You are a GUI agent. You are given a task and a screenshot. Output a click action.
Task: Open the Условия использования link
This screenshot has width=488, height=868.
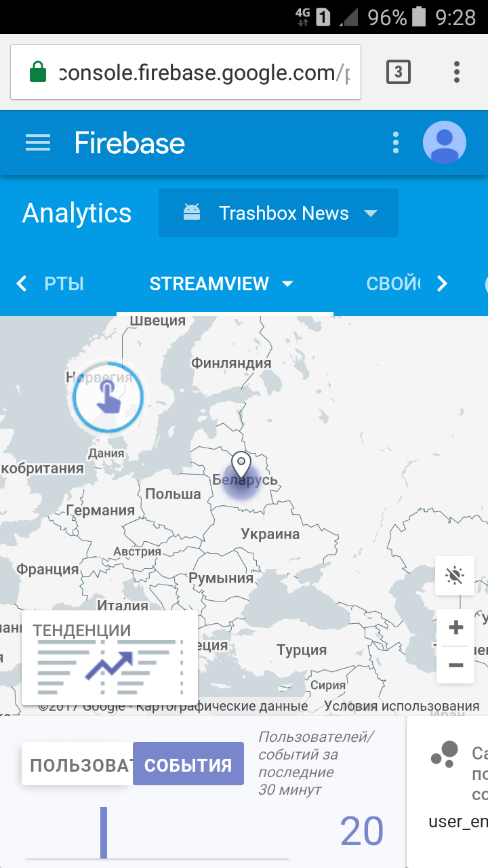click(402, 706)
